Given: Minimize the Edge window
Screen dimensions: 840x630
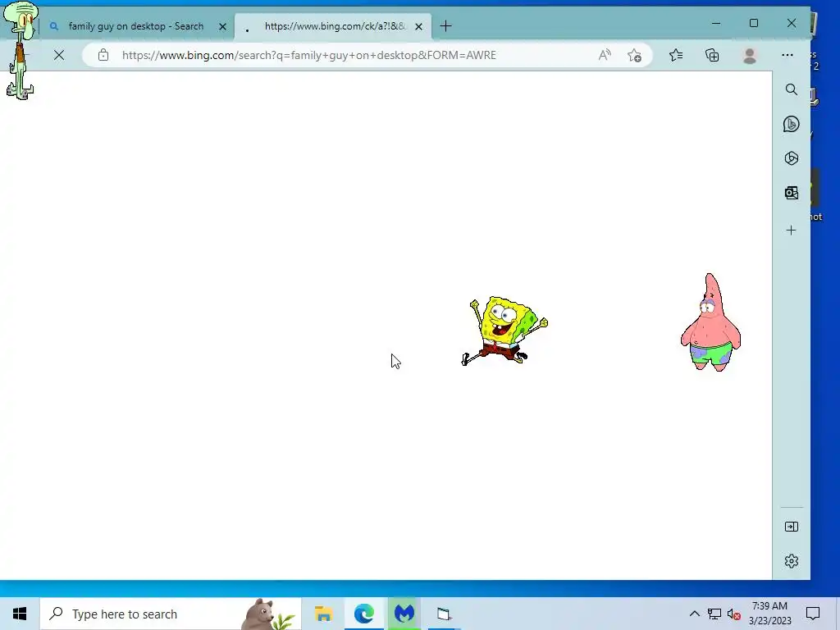Looking at the screenshot, I should (x=716, y=23).
